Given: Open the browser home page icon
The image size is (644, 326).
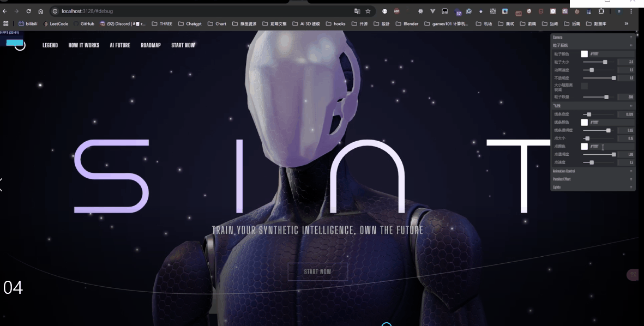Looking at the screenshot, I should tap(40, 11).
